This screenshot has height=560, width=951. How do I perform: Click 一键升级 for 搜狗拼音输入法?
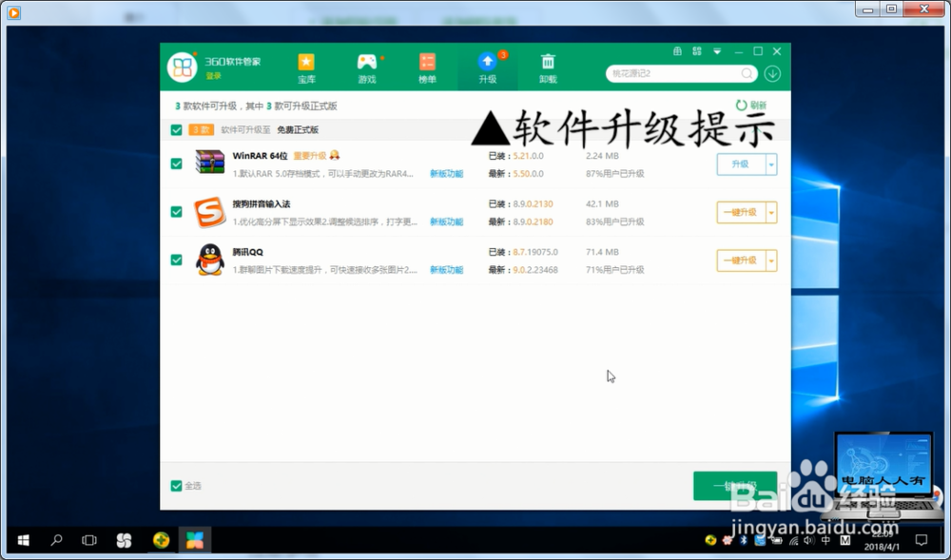[741, 212]
